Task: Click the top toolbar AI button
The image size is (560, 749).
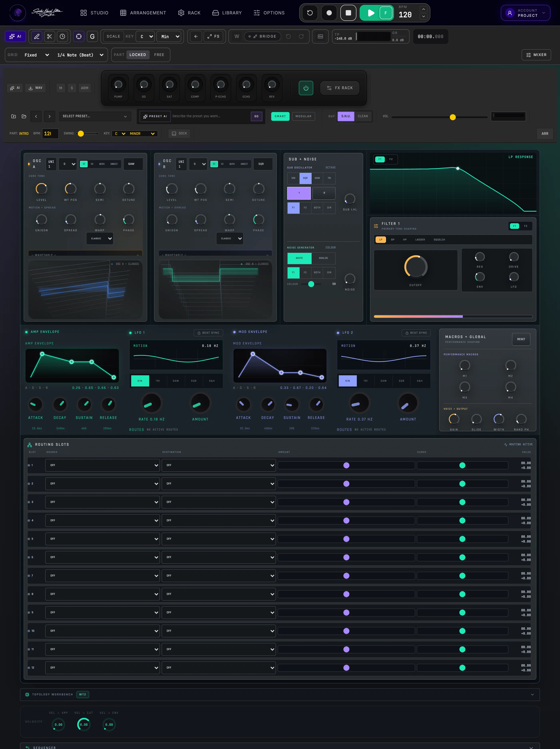Action: 16,37
